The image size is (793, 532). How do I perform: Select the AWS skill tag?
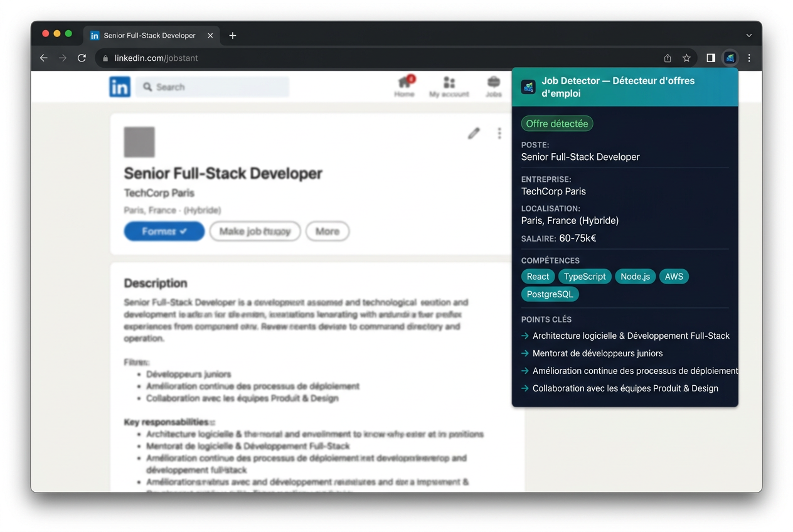674,277
